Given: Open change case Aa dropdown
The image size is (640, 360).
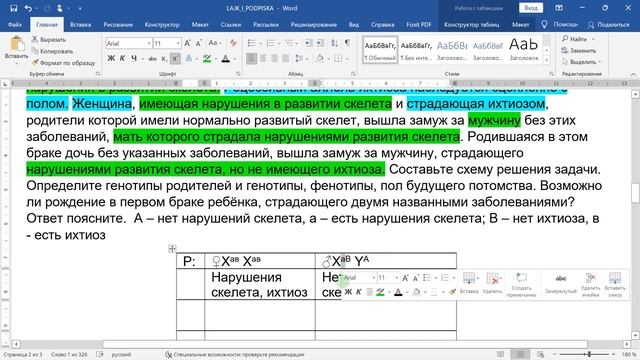Looking at the screenshot, I should [x=214, y=43].
